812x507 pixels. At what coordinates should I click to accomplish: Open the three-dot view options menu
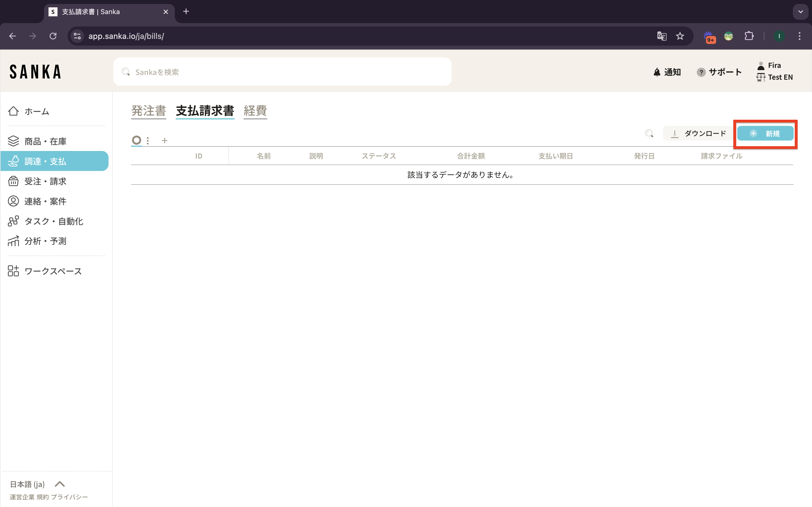[148, 141]
